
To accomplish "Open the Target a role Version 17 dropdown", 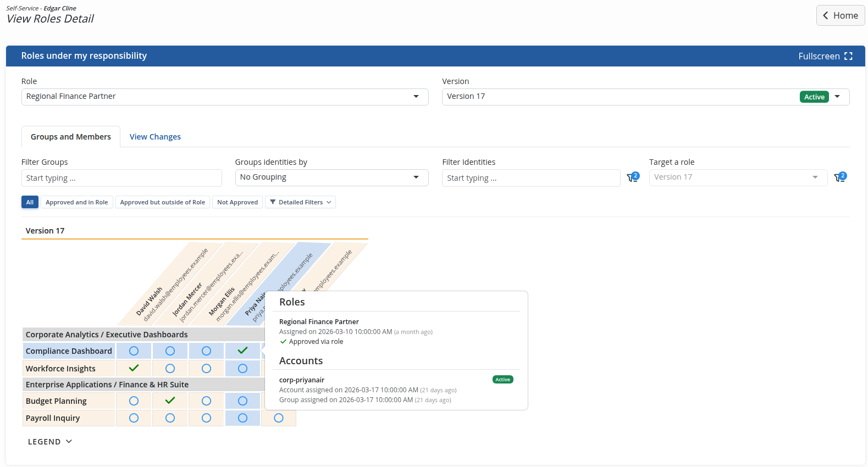I will [x=738, y=177].
